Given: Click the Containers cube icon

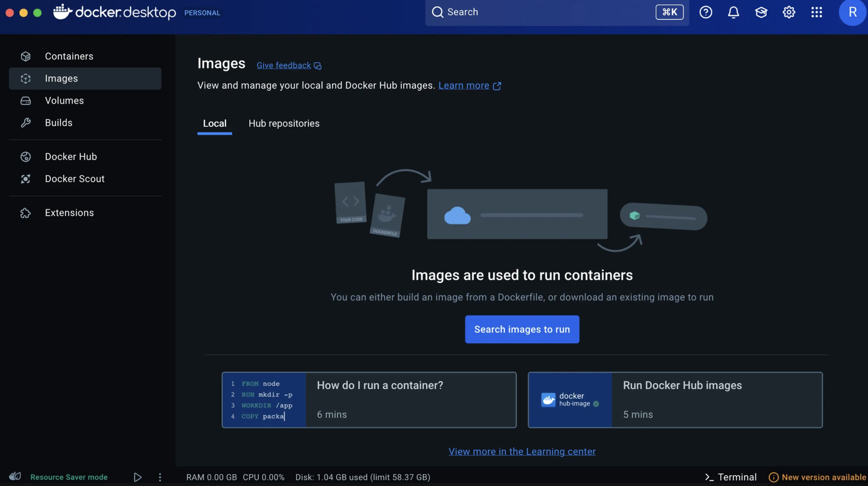Looking at the screenshot, I should pos(25,56).
